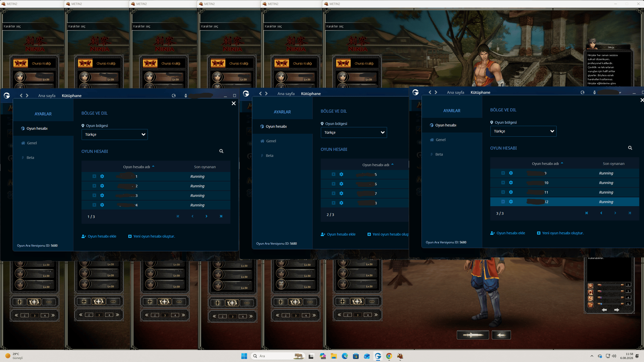Open settings gear for account 1
The image size is (644, 362).
coord(102,176)
